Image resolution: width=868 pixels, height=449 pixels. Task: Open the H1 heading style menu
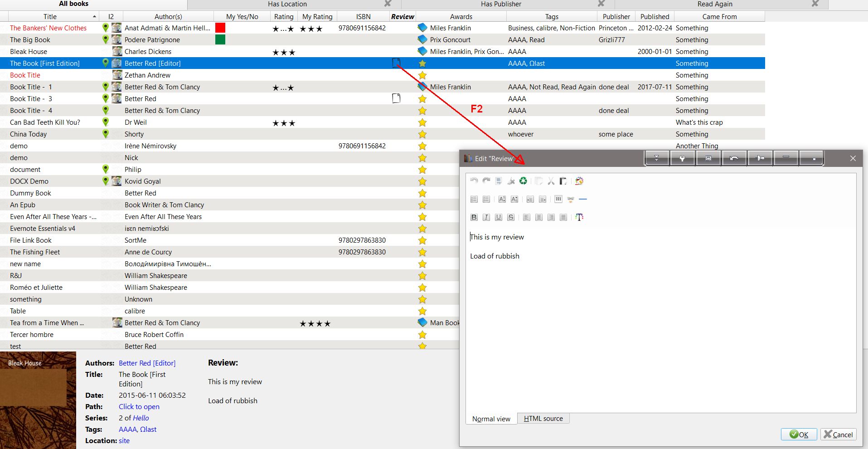558,199
